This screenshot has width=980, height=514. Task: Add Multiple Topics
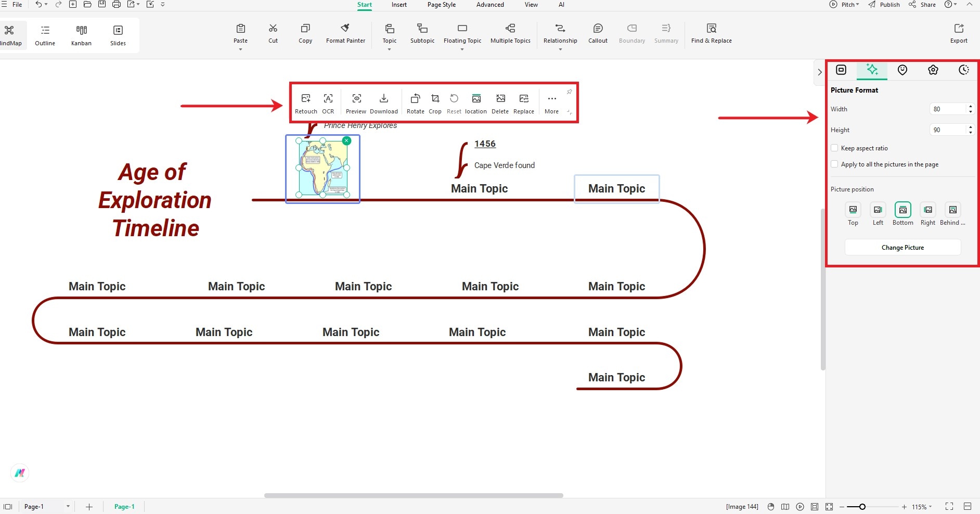[x=510, y=33]
